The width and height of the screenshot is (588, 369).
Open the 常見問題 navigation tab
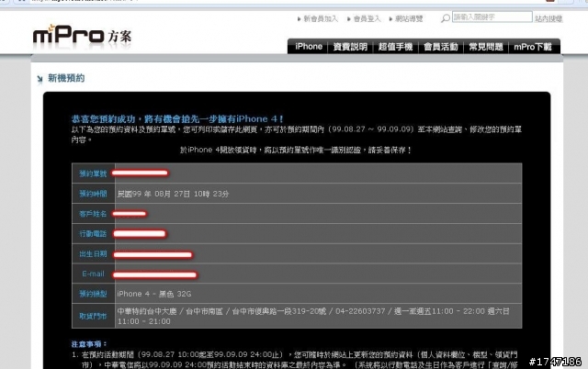(x=486, y=47)
